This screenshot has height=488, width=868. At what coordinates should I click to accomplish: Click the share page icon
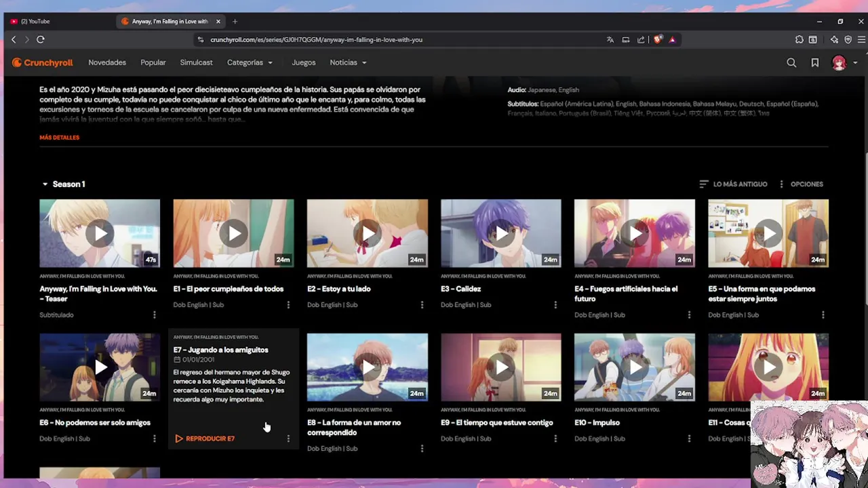point(641,39)
